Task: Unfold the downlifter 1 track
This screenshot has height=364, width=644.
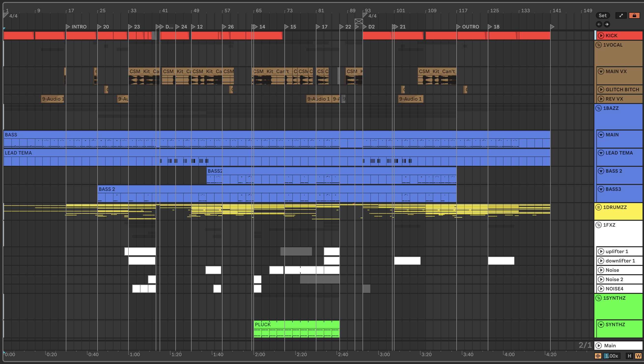Action: point(601,261)
